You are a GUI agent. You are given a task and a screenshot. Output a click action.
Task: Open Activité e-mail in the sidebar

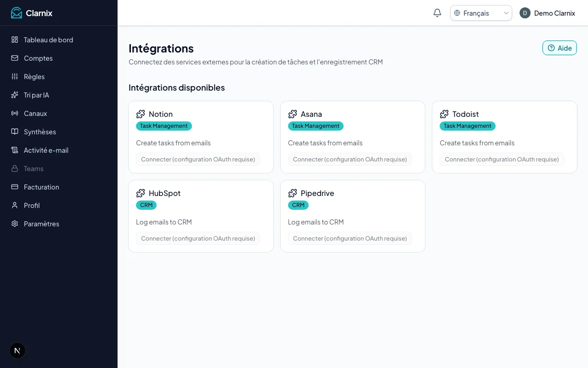coord(59,150)
